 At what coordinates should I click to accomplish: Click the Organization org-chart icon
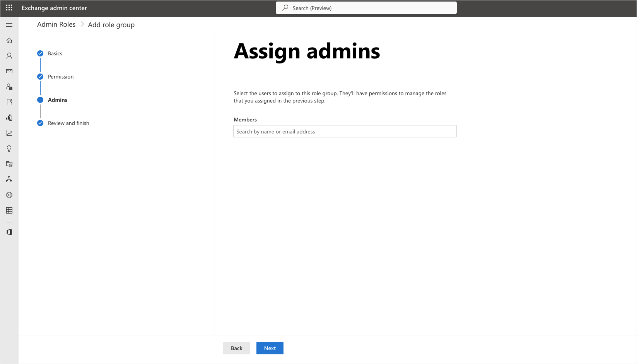coord(9,179)
